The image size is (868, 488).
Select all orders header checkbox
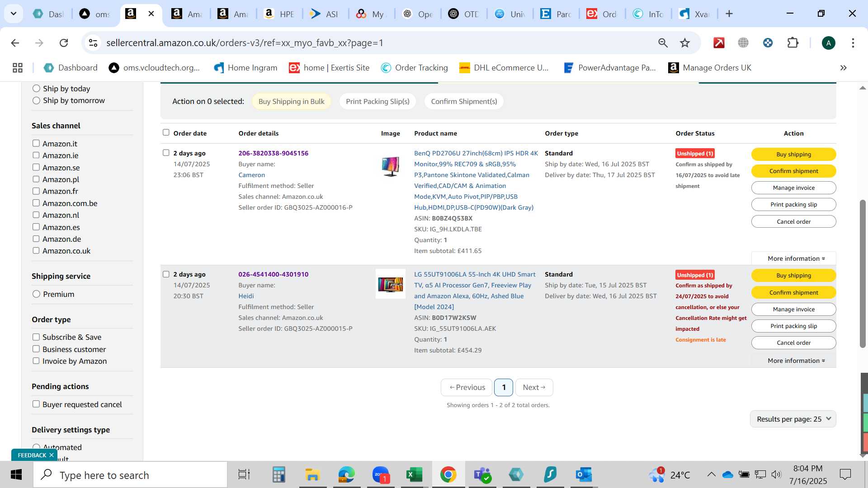166,132
